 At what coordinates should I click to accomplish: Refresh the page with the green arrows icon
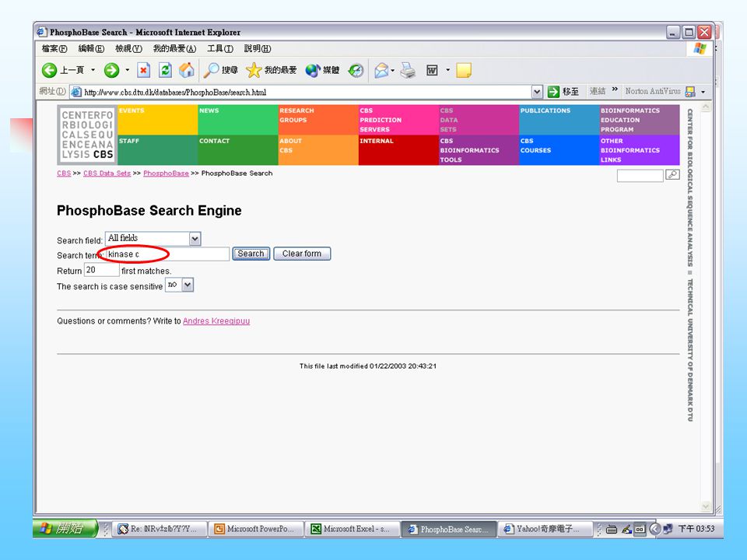[x=165, y=71]
